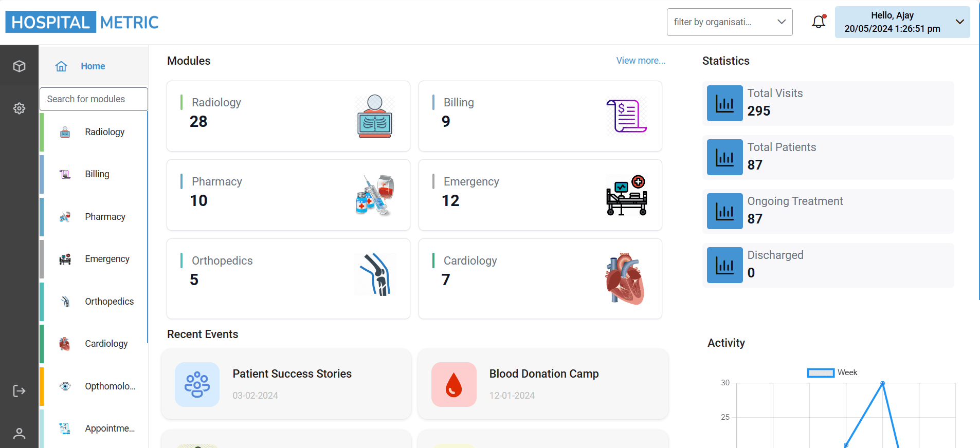Click the Search for modules field

[94, 99]
